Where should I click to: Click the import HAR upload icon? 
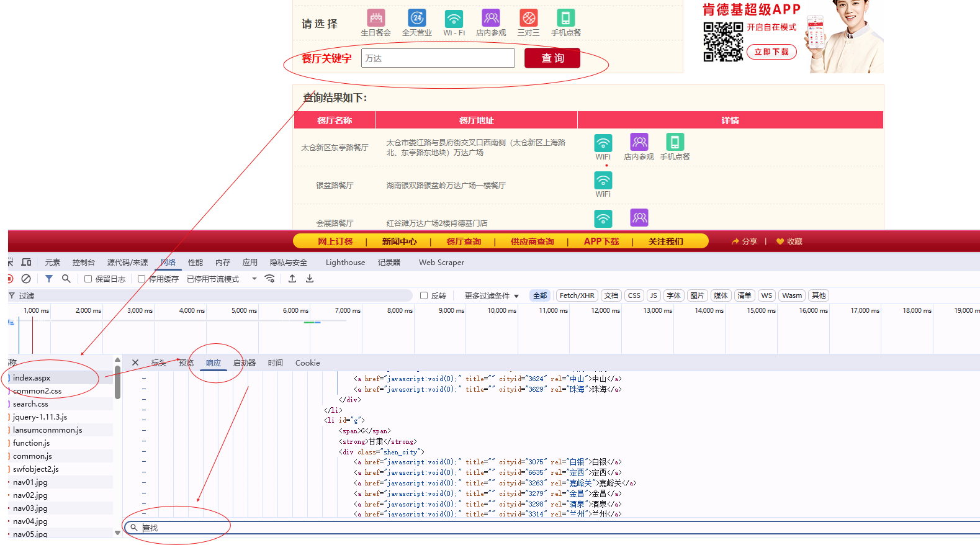pos(292,279)
